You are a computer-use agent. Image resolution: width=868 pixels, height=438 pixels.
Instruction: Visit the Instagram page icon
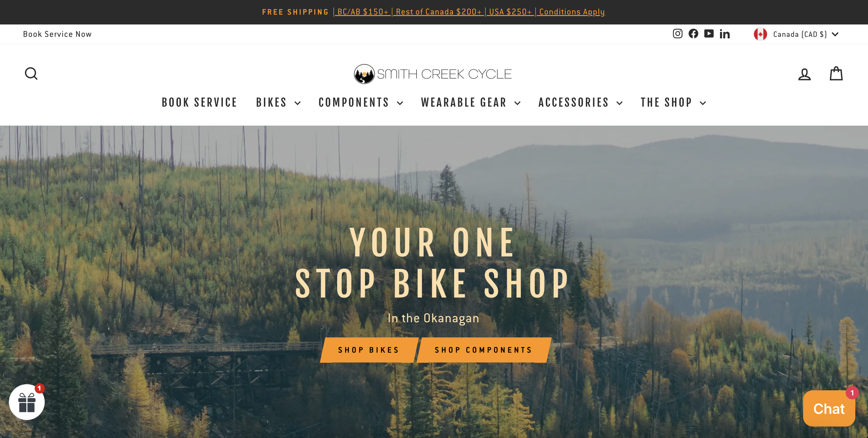(x=678, y=34)
